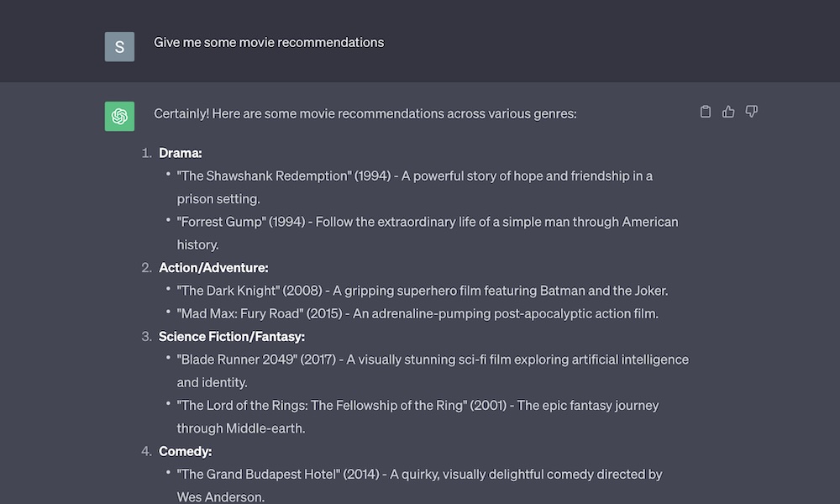Click The Grand Budapest Hotel entry
The width and height of the screenshot is (840, 504).
(419, 486)
